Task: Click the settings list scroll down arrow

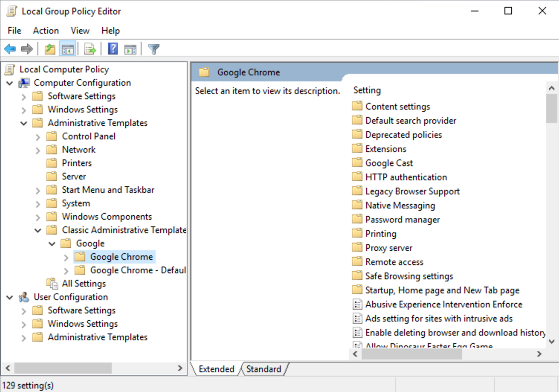Action: click(552, 342)
